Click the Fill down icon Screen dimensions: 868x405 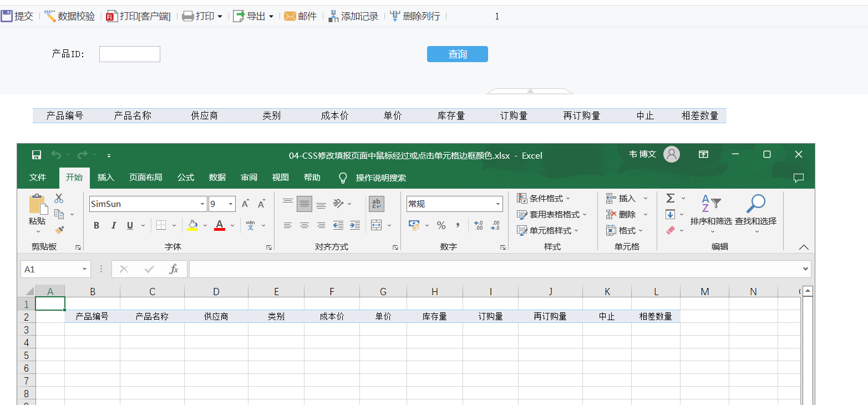pyautogui.click(x=670, y=214)
